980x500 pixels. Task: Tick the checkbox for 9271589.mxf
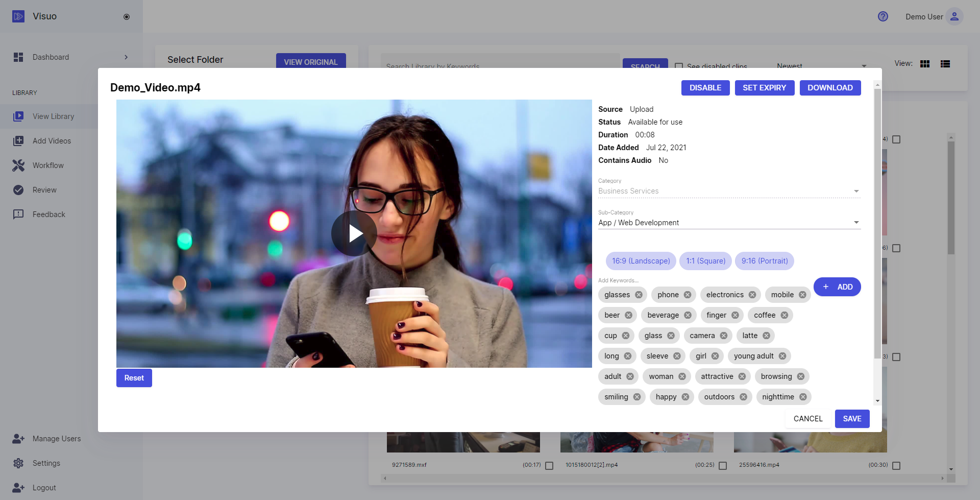(549, 466)
